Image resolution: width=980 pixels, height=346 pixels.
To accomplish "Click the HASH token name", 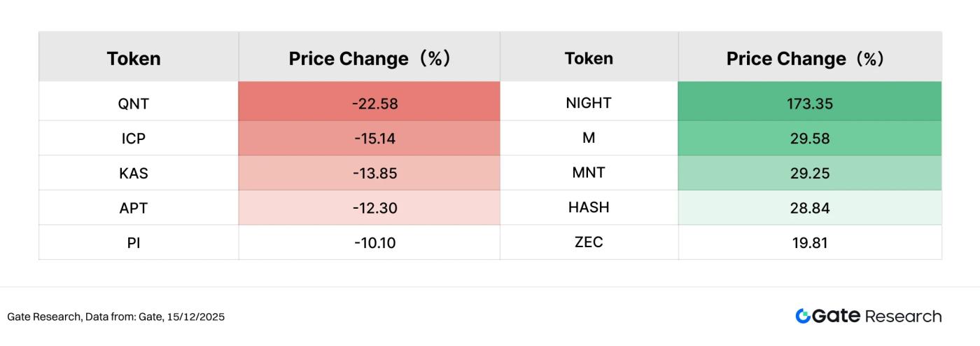I will (589, 207).
